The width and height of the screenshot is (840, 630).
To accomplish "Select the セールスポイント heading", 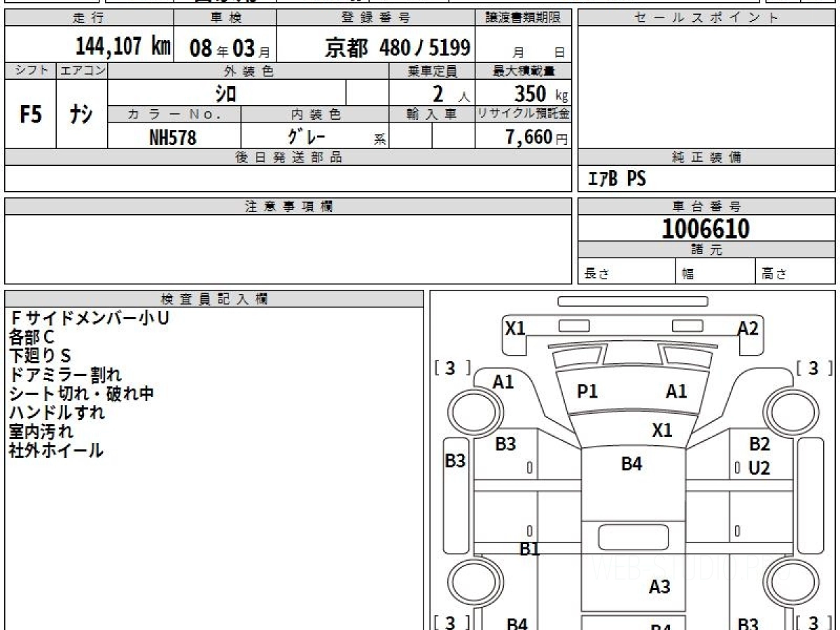I will pos(706,18).
